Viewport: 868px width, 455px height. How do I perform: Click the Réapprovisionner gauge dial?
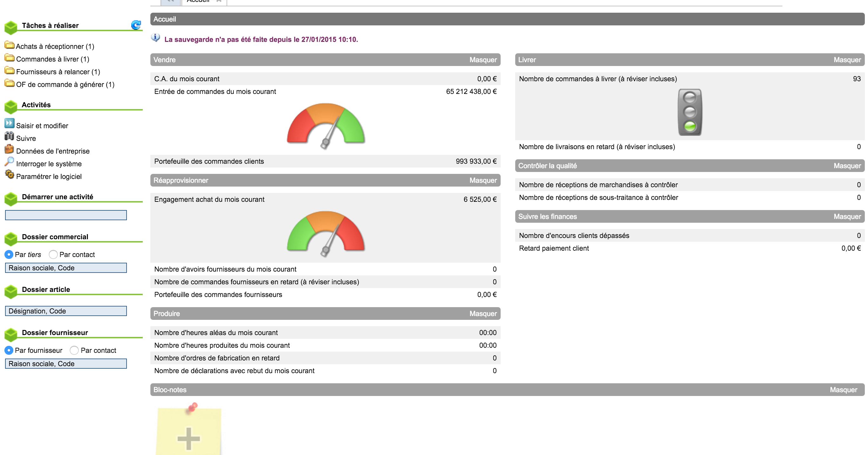tap(325, 234)
